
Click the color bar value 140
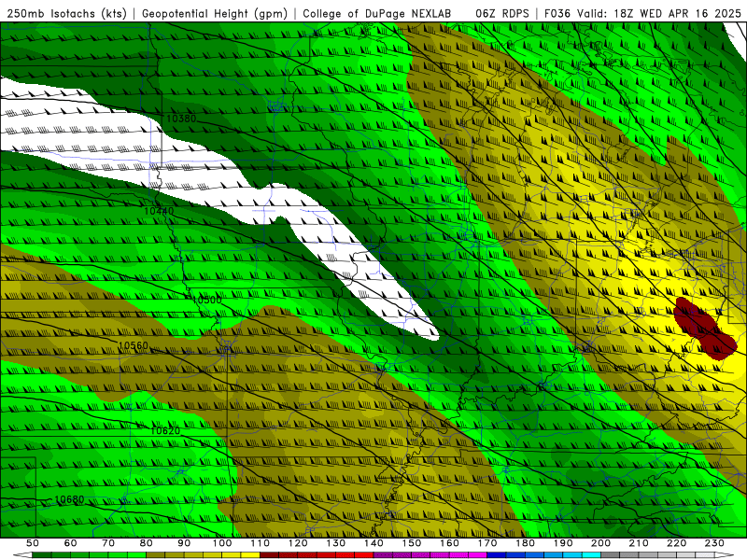coord(373,543)
